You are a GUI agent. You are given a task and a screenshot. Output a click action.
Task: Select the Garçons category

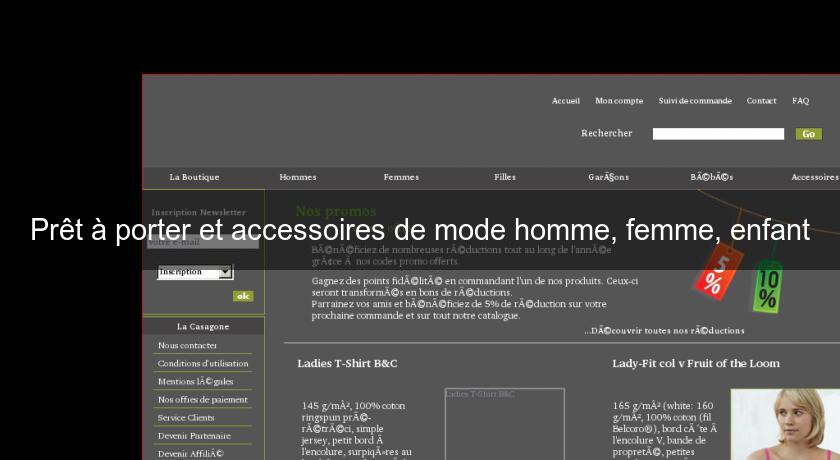[609, 177]
